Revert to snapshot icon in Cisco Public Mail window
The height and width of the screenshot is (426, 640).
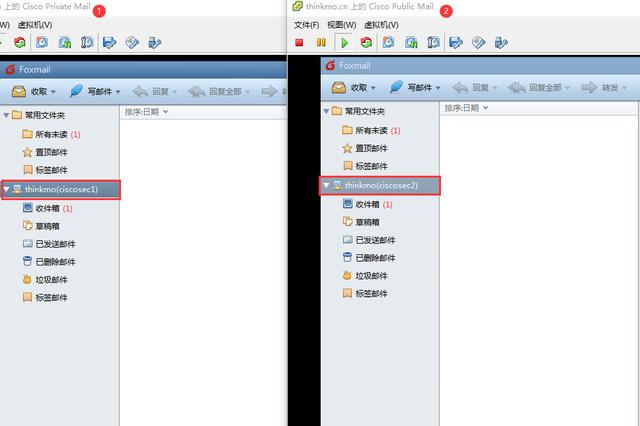click(x=411, y=42)
